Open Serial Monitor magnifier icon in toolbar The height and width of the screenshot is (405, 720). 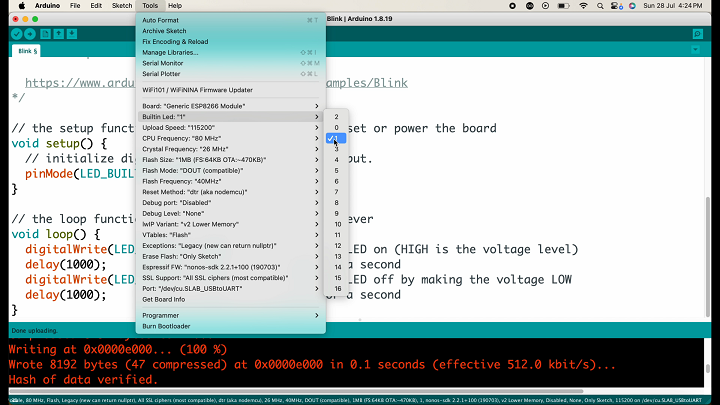(698, 34)
